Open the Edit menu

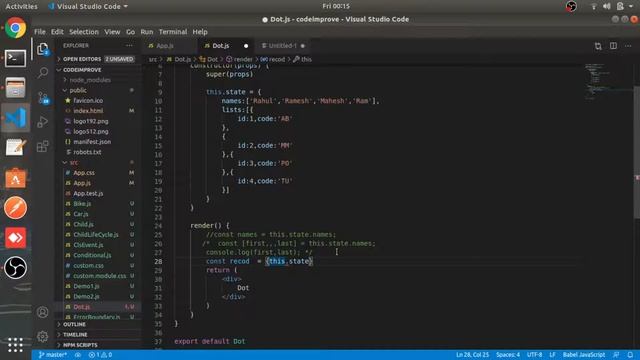[x=57, y=32]
